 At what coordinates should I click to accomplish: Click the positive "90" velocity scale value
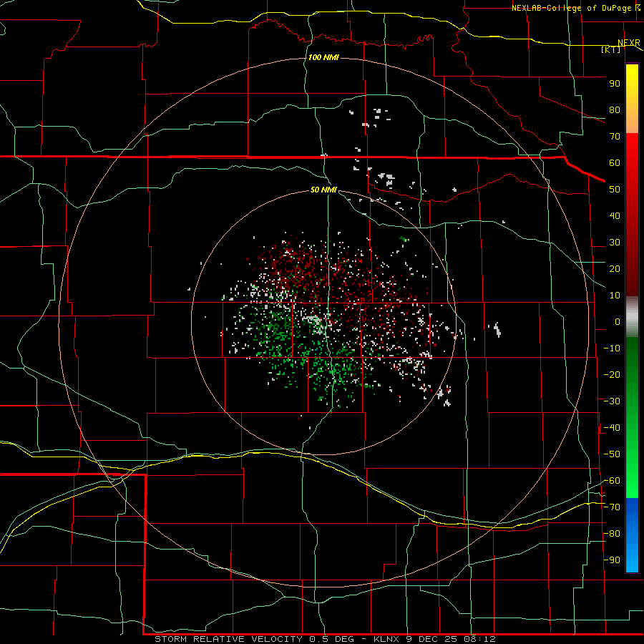click(615, 84)
